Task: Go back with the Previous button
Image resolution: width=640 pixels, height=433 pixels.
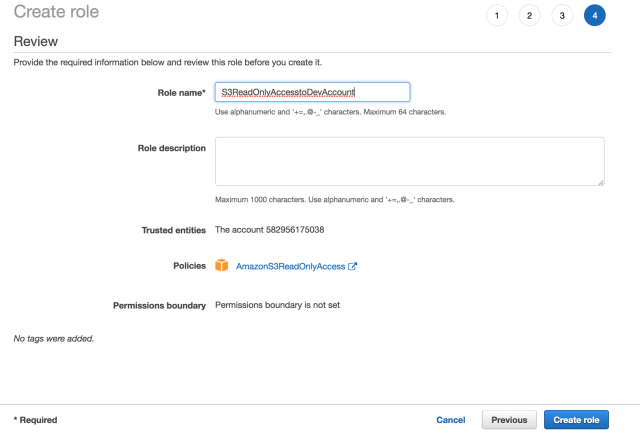Action: coord(509,420)
